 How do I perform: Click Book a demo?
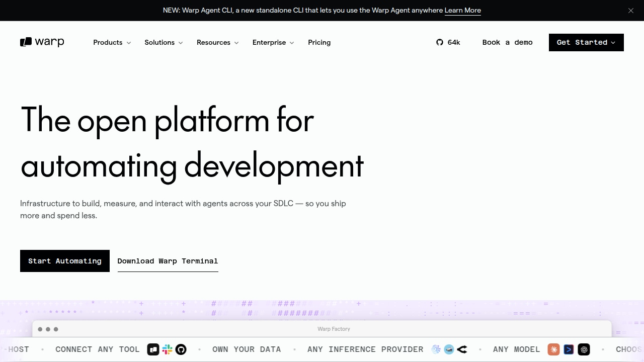click(508, 42)
